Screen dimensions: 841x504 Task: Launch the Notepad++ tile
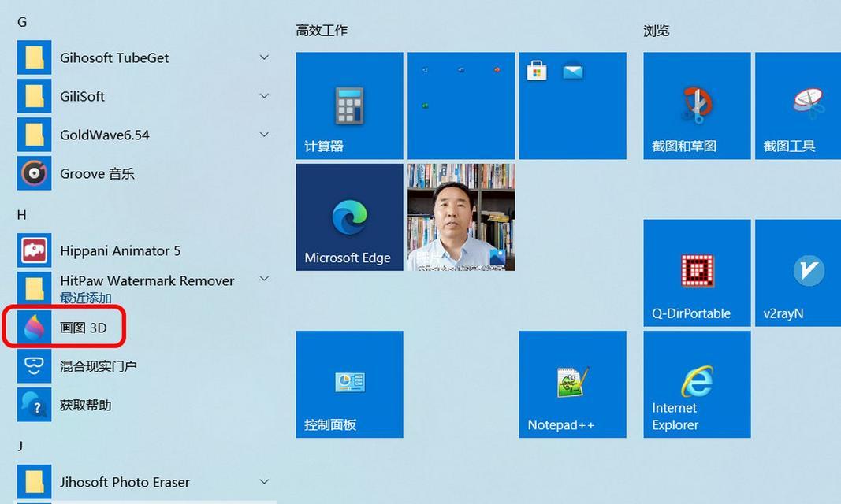(573, 384)
